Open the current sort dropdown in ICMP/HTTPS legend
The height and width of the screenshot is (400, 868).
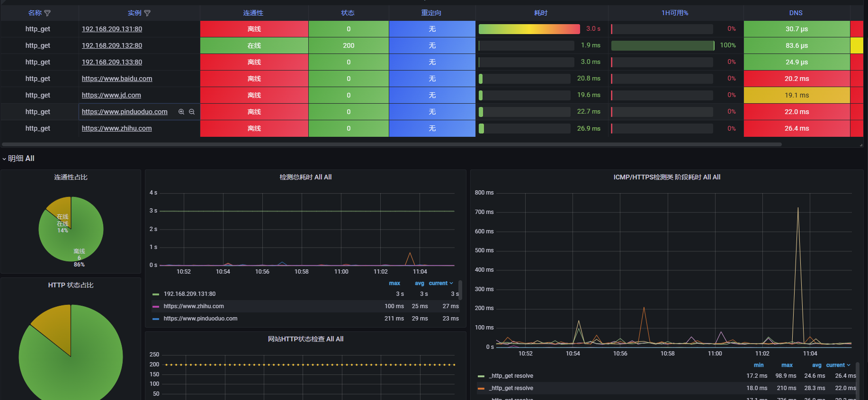pyautogui.click(x=838, y=365)
